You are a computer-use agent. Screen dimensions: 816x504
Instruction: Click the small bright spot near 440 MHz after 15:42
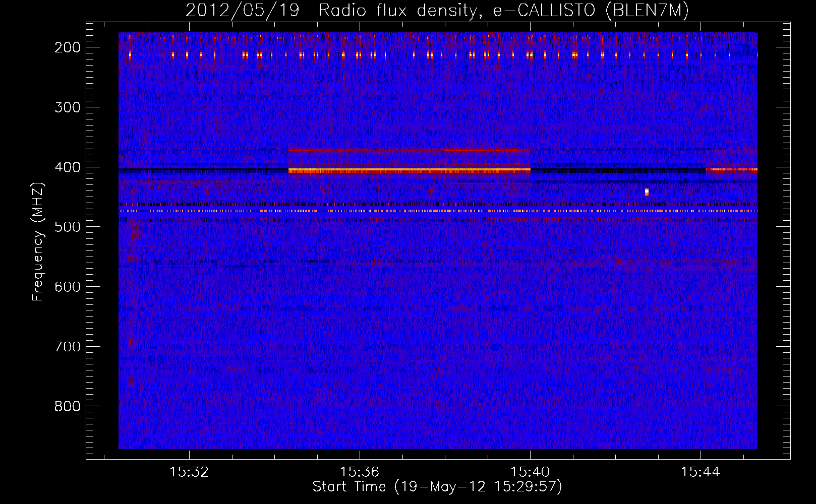pyautogui.click(x=647, y=192)
